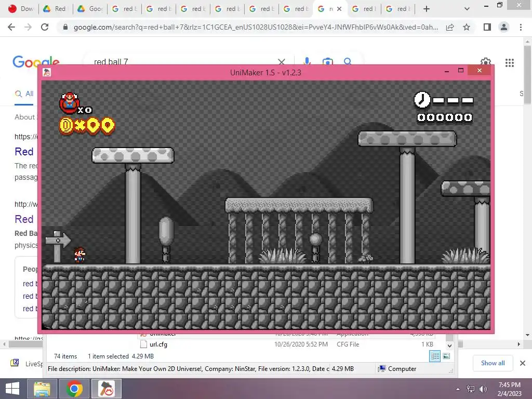The width and height of the screenshot is (532, 399).
Task: Click UniMaker taskbar icon
Action: coord(107,389)
